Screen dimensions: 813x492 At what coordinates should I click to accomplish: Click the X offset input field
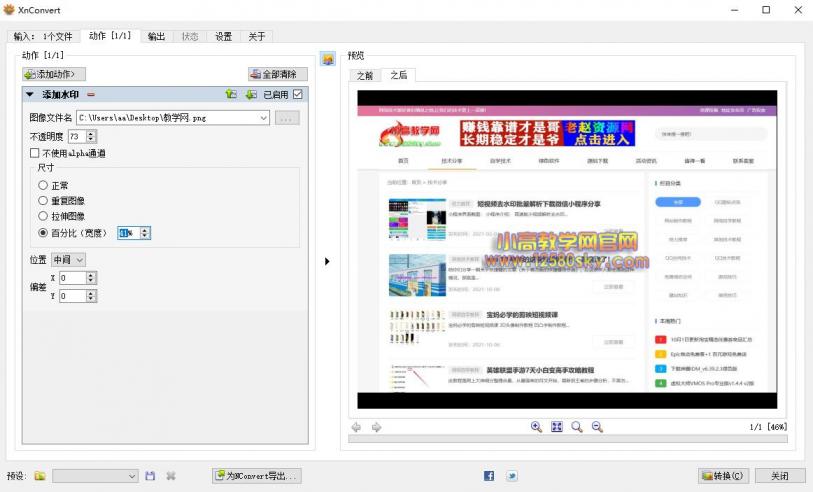click(x=72, y=278)
